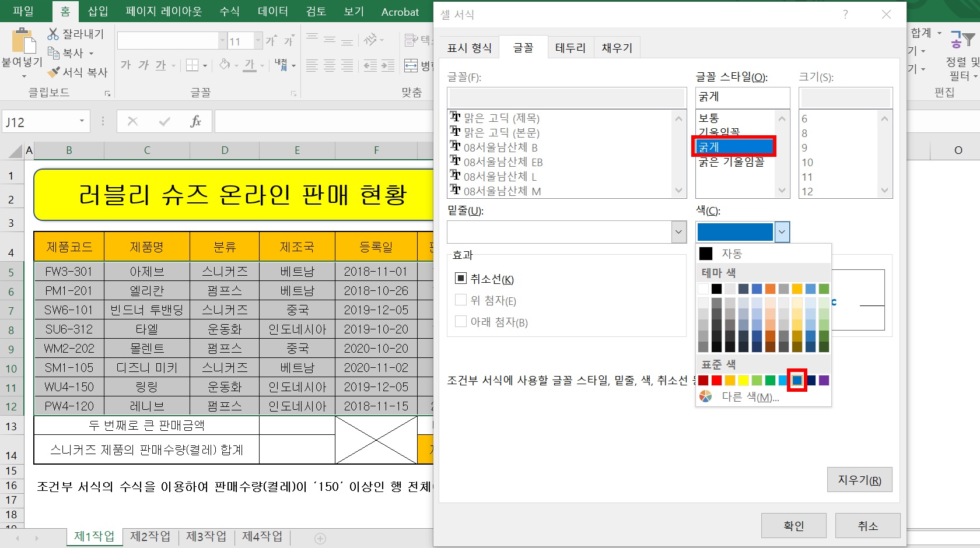Click the dialog help question mark

[845, 15]
